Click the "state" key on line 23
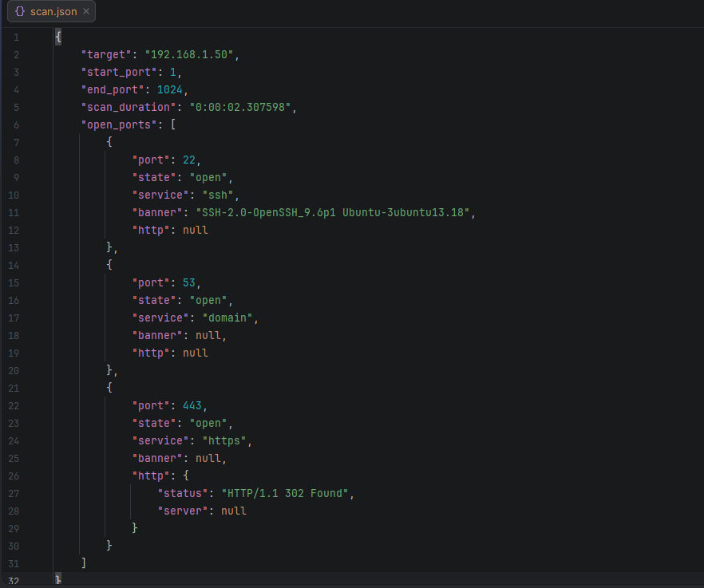The height and width of the screenshot is (588, 704). pyautogui.click(x=154, y=424)
